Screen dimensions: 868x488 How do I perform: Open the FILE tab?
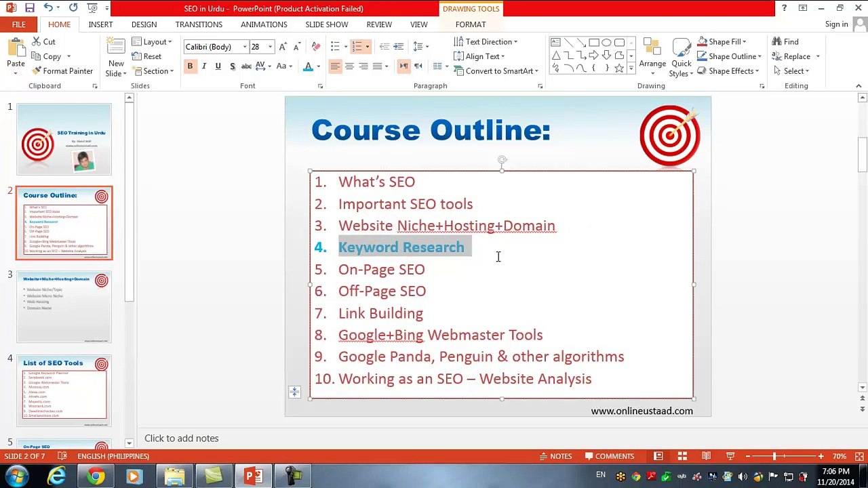pyautogui.click(x=18, y=24)
